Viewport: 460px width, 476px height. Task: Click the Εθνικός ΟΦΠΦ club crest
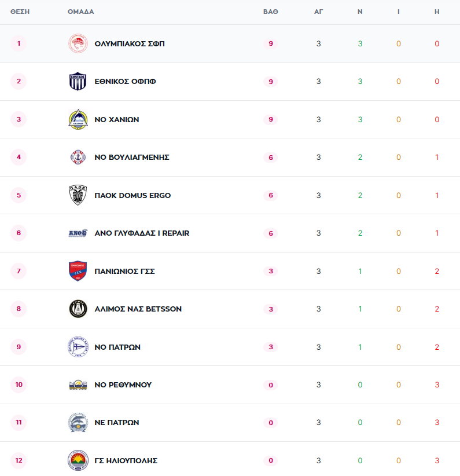[x=78, y=82]
